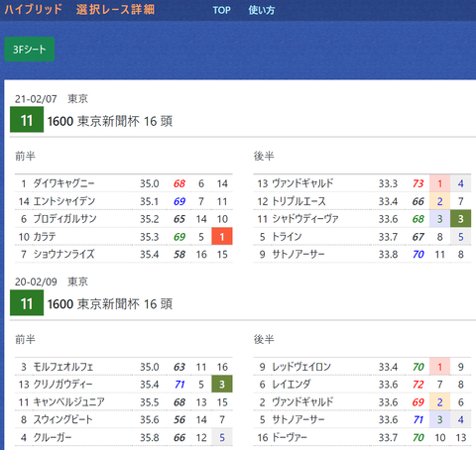The image size is (476, 450).
Task: Select horse row レイエンダ
Action: (362, 384)
